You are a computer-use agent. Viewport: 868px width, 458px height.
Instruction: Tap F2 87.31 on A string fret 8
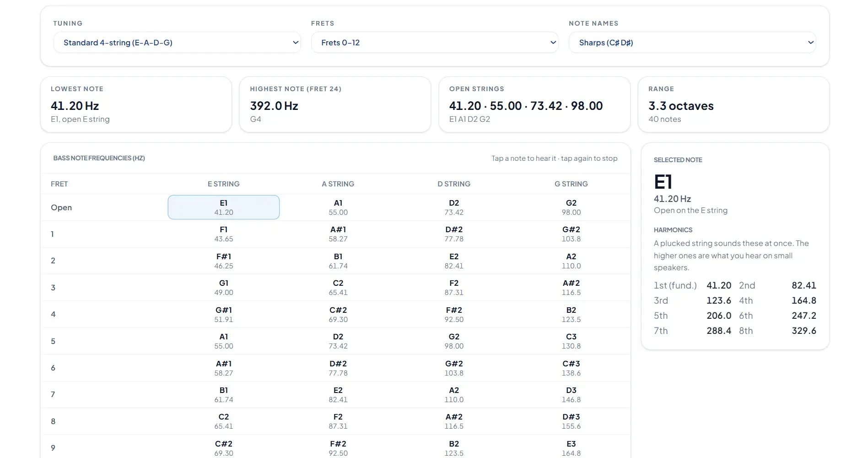tap(338, 421)
